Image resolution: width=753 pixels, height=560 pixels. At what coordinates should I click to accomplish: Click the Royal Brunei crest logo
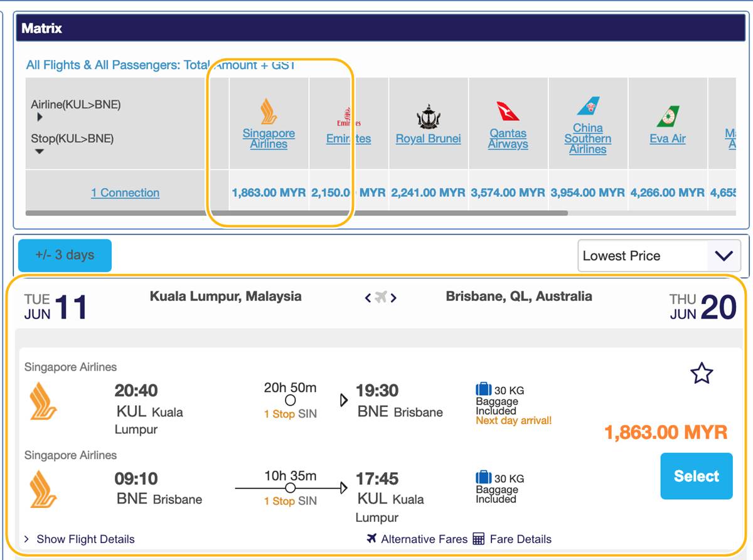point(429,117)
